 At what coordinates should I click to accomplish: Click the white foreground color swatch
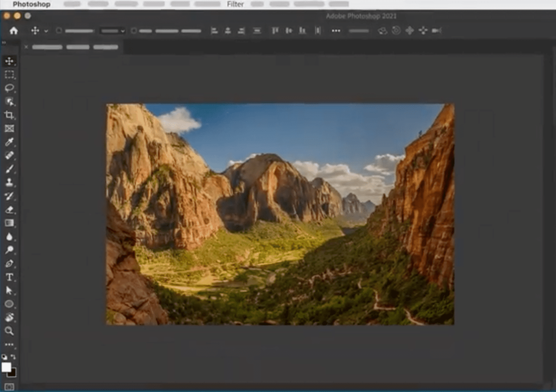pos(6,367)
